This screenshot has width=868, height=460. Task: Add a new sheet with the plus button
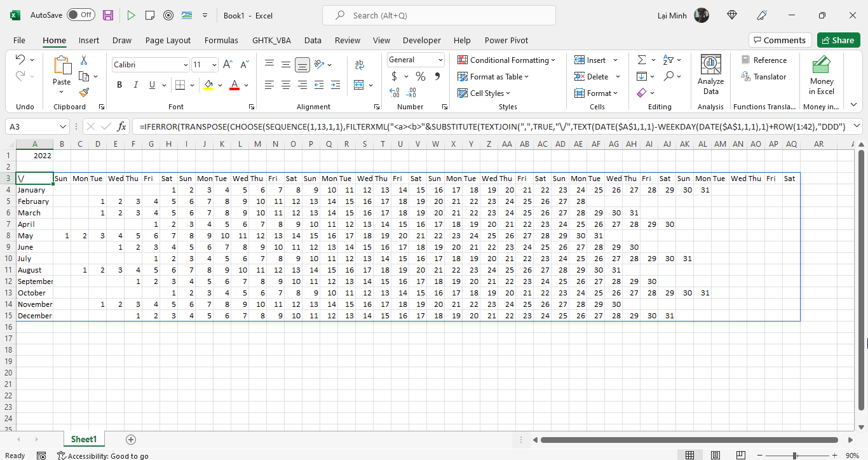click(x=130, y=438)
